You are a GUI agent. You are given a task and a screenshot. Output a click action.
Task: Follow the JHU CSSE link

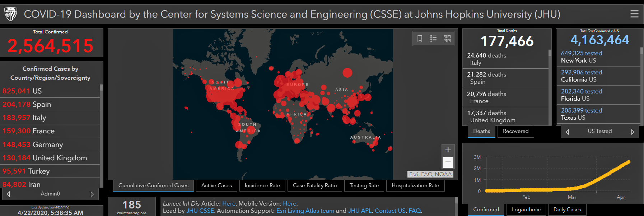[200, 211]
